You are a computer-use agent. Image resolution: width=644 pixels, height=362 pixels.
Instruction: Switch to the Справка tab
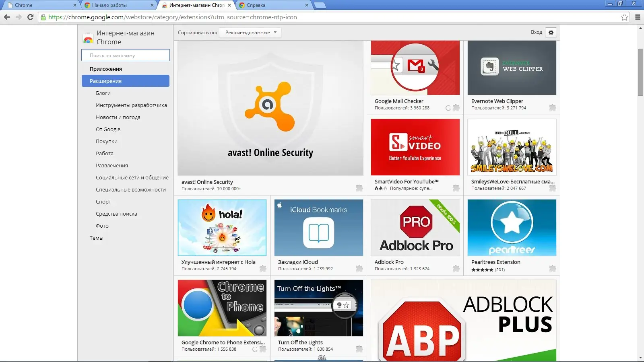tap(273, 5)
